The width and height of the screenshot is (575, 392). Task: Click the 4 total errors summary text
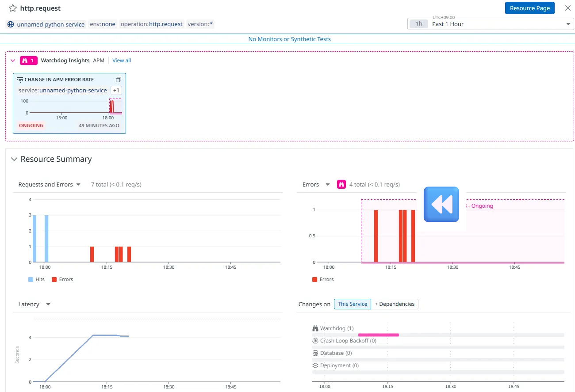[x=375, y=184]
